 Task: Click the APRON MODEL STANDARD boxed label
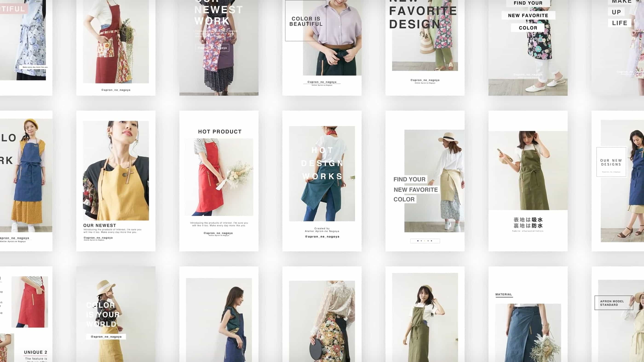(x=613, y=303)
